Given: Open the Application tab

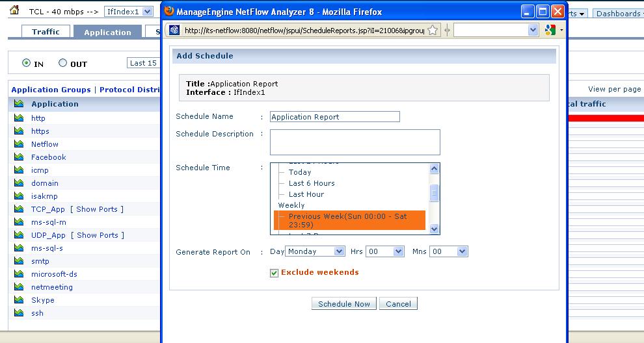Looking at the screenshot, I should click(x=107, y=32).
